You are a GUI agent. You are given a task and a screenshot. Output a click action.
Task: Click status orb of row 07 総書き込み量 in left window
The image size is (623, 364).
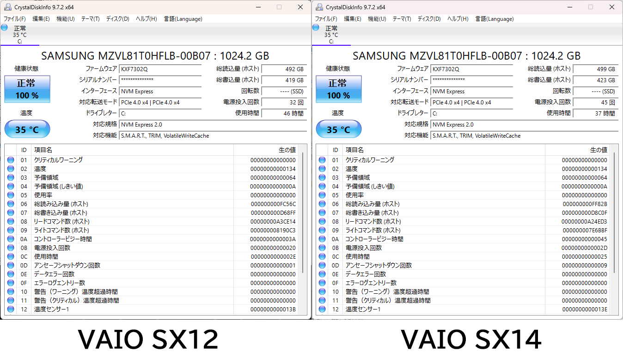pyautogui.click(x=11, y=213)
